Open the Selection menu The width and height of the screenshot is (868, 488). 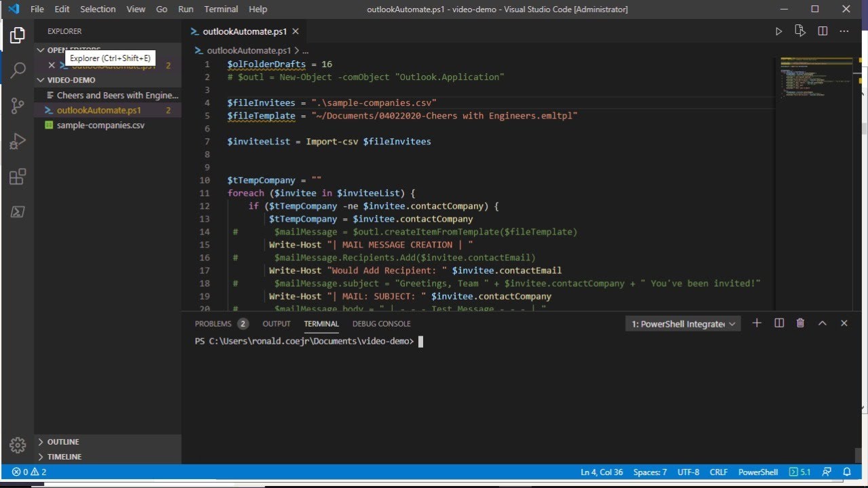(x=98, y=9)
